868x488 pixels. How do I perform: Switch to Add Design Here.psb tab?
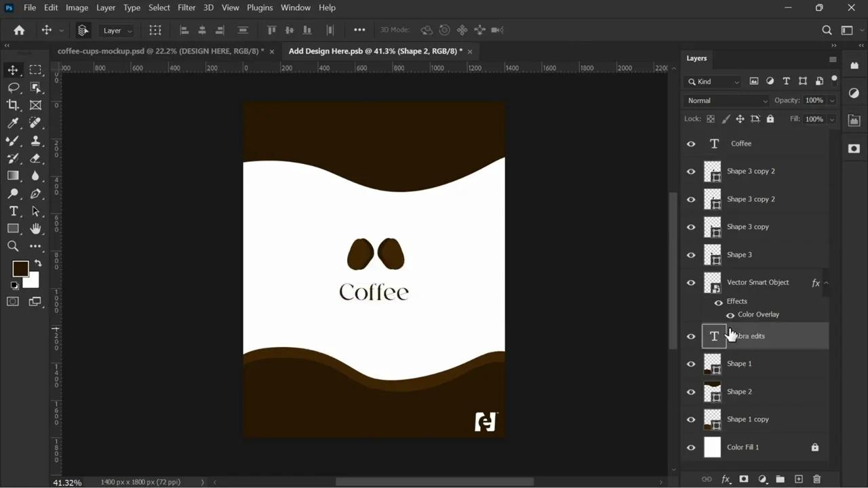coord(376,51)
